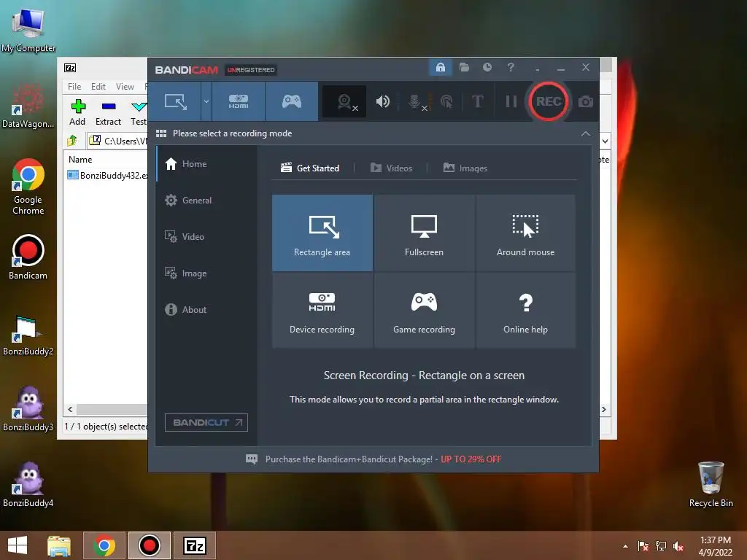
Task: Click the chat bubble icon in promo bar
Action: click(x=252, y=459)
